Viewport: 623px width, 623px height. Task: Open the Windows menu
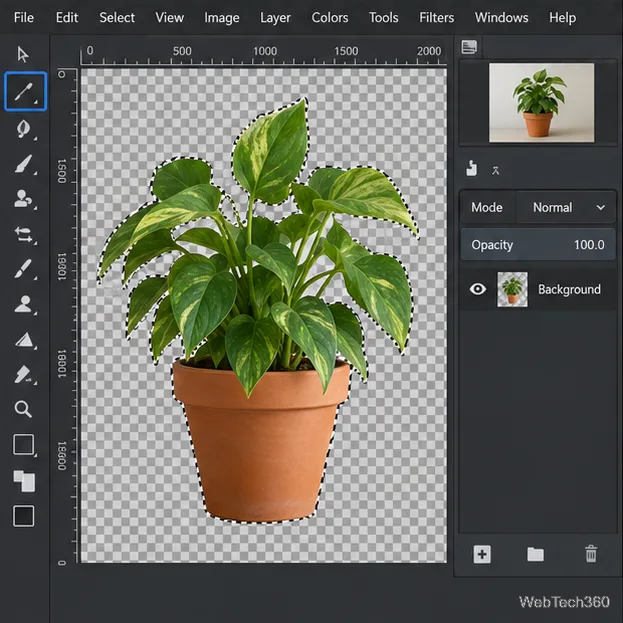tap(501, 17)
